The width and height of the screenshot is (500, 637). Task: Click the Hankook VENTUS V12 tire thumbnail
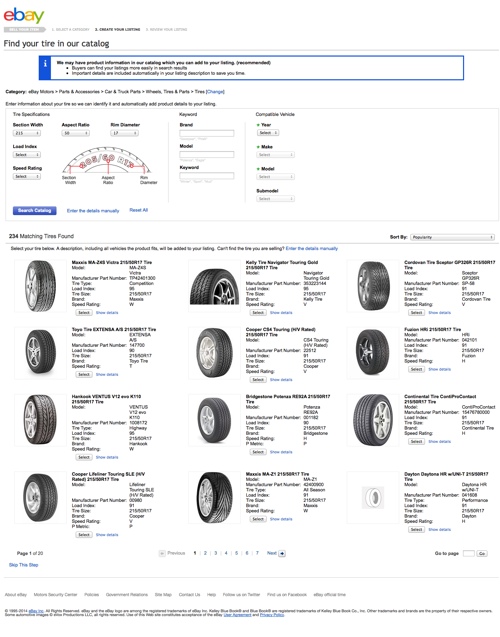pos(40,420)
